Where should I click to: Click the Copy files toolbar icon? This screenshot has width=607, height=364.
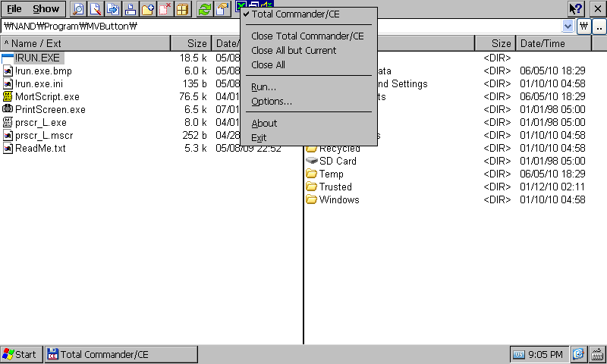click(113, 9)
